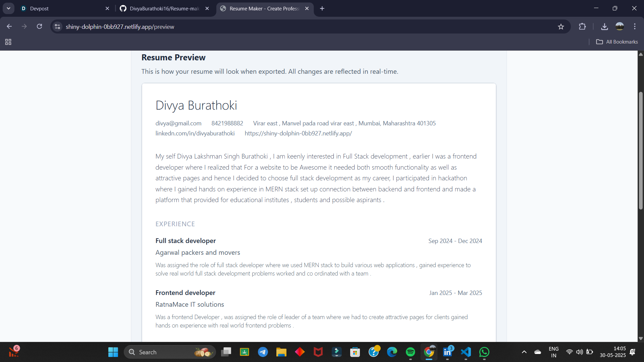Open the browser Extensions puzzle icon
The height and width of the screenshot is (362, 644).
tap(582, 27)
